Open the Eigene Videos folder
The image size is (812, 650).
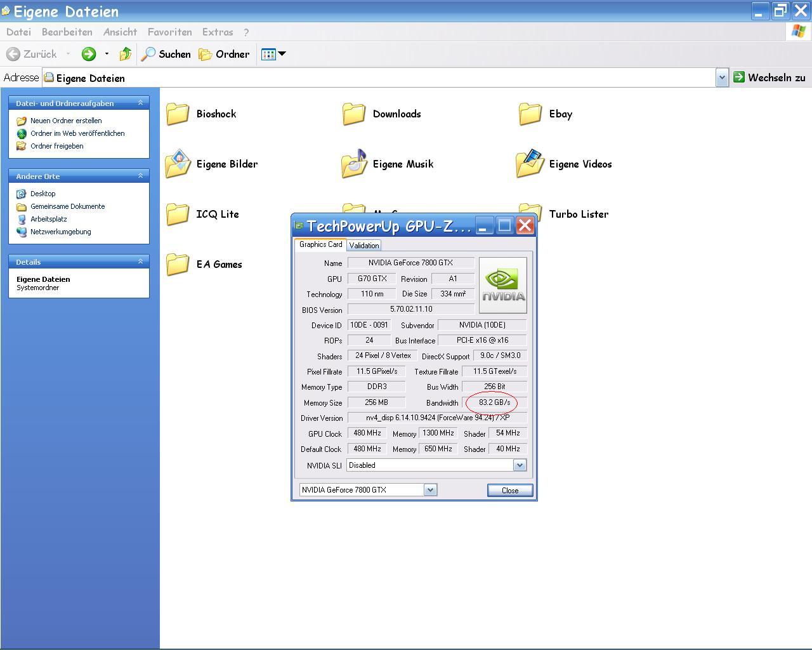(565, 164)
